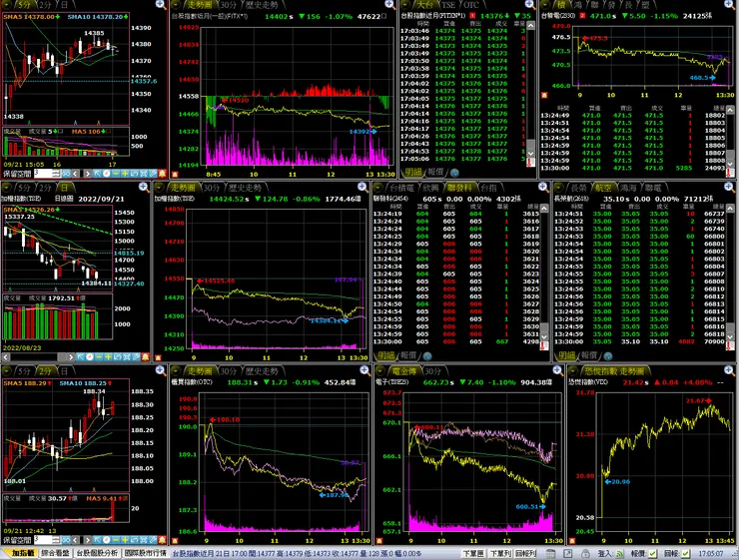The image size is (739, 560).
Task: Click the minus zoom-out icon on the top 5分 chart toolbar
Action: pos(116,174)
